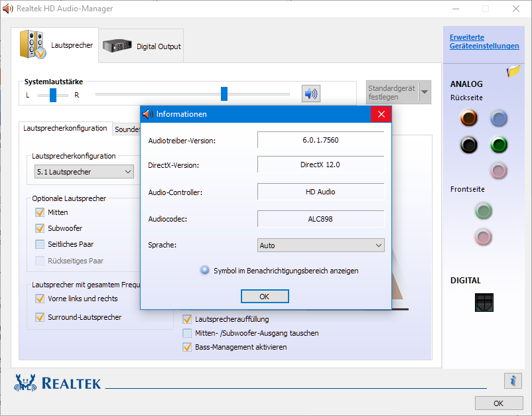Screen dimensions: 532x416
Task: Click the pink rear analog jack
Action: (x=498, y=171)
